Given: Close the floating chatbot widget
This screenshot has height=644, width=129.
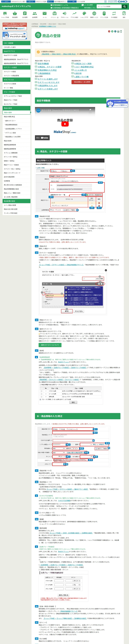Looking at the screenshot, I should [127, 100].
